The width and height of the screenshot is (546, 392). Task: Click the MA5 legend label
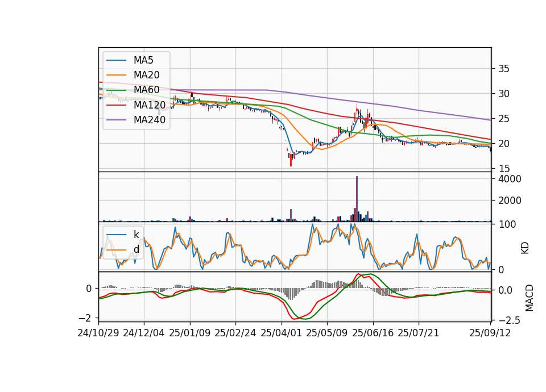coord(143,60)
